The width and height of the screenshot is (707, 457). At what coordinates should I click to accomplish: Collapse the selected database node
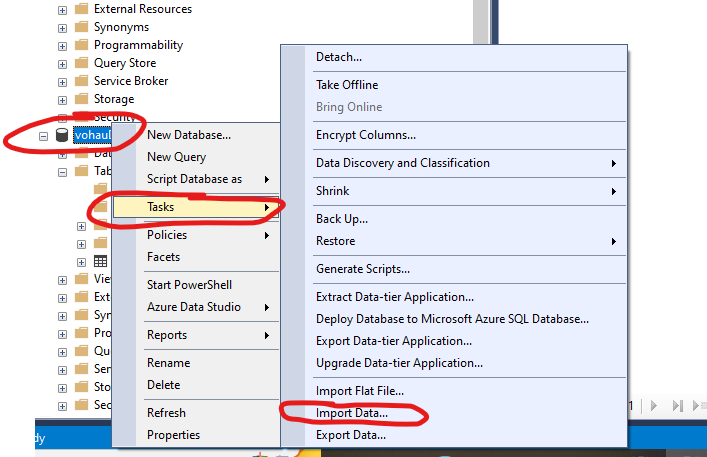tap(42, 135)
